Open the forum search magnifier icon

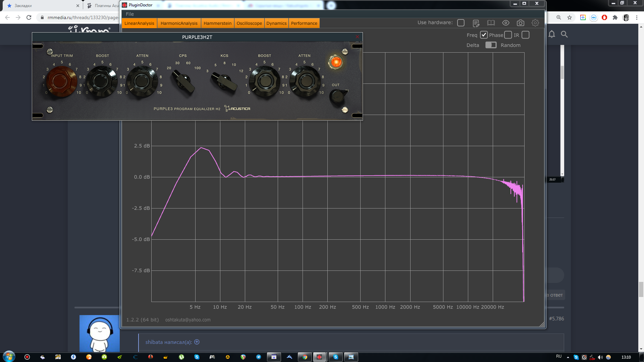564,34
